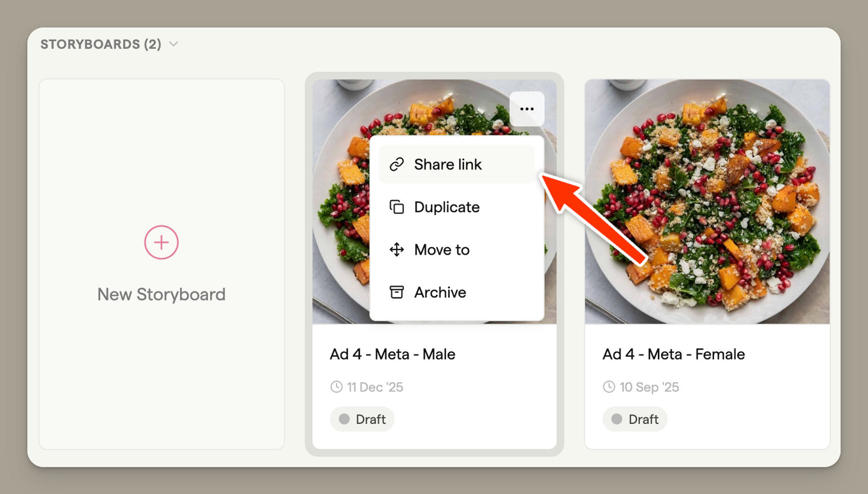Collapse the Storyboards section chevron
This screenshot has width=868, height=494.
click(173, 44)
